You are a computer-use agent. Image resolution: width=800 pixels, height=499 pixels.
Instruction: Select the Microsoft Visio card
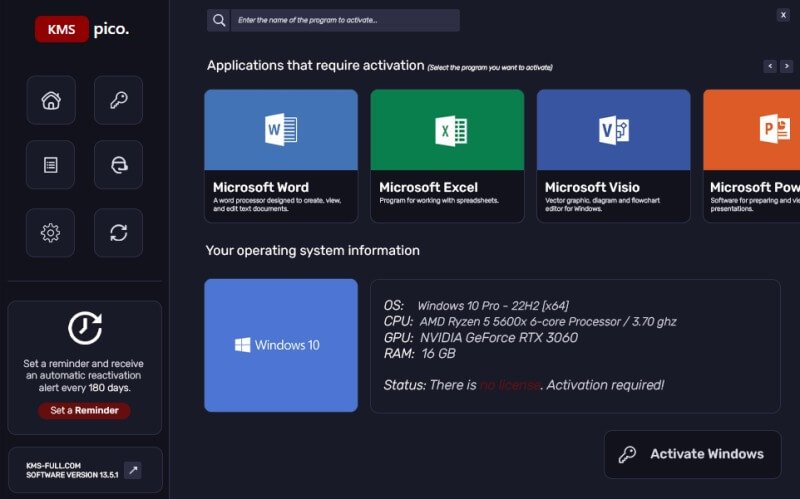tap(613, 156)
